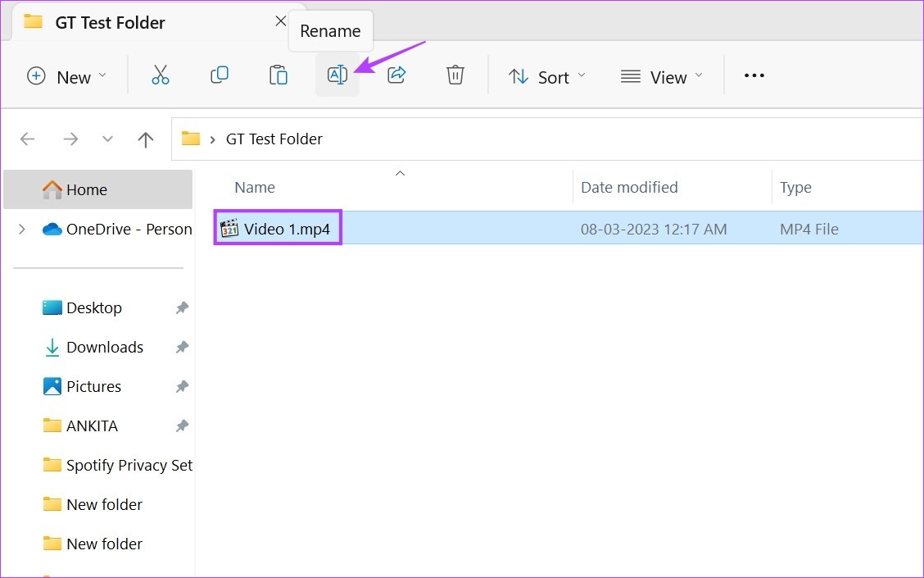Viewport: 924px width, 578px height.
Task: Click the Rename icon in toolbar
Action: (337, 75)
